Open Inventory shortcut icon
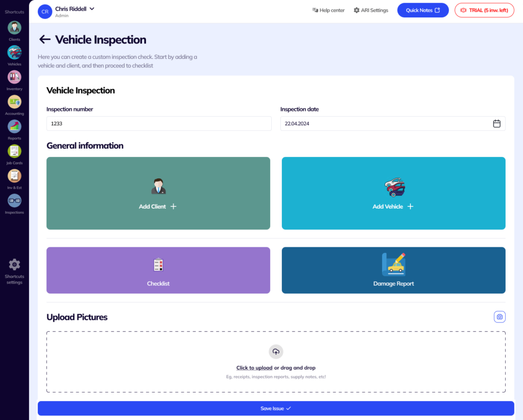The height and width of the screenshot is (420, 523). [x=14, y=77]
